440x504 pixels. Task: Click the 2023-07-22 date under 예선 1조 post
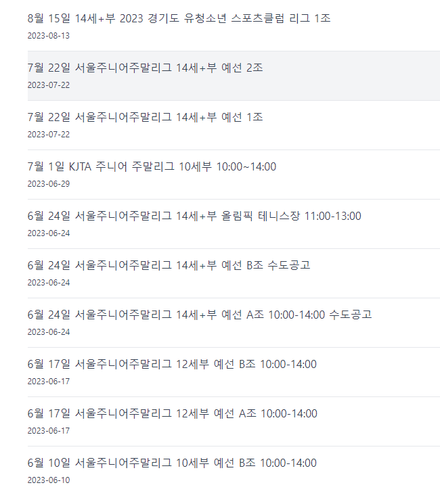pos(49,135)
